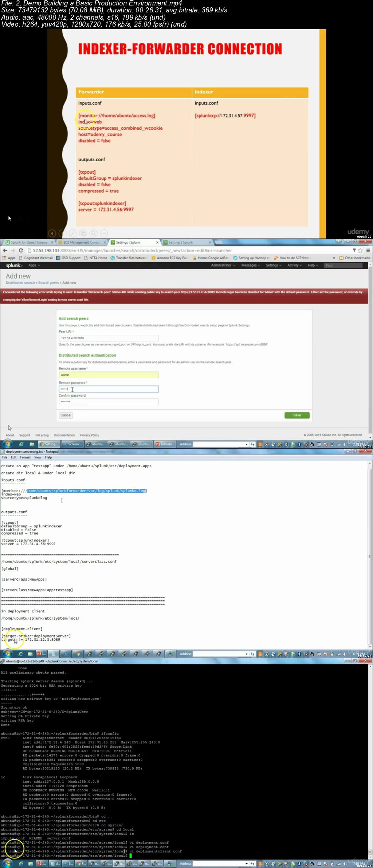
Task: Open the Setting up Hadoop bookmark
Action: coord(252,258)
